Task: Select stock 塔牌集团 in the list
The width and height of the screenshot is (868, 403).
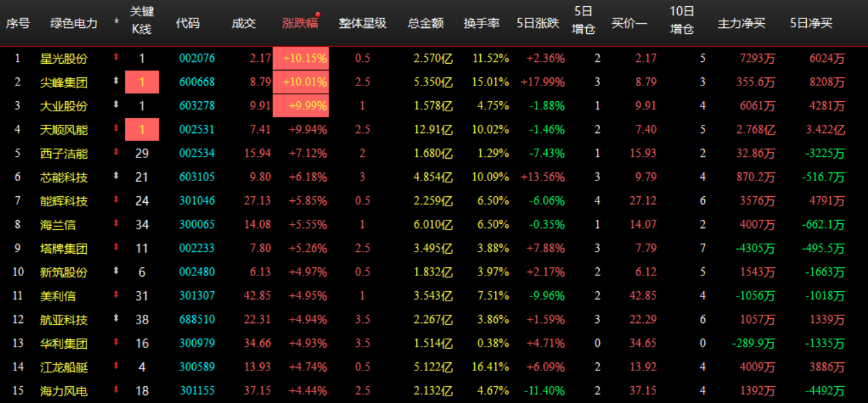Action: [64, 248]
